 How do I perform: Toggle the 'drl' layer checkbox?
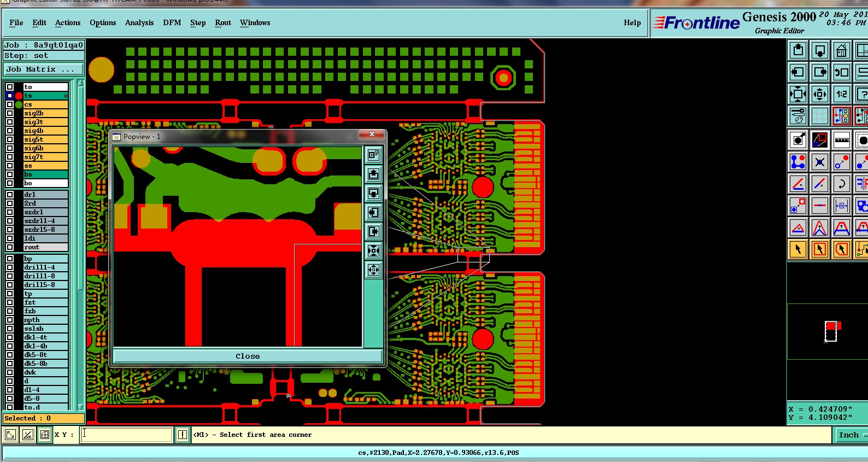10,195
